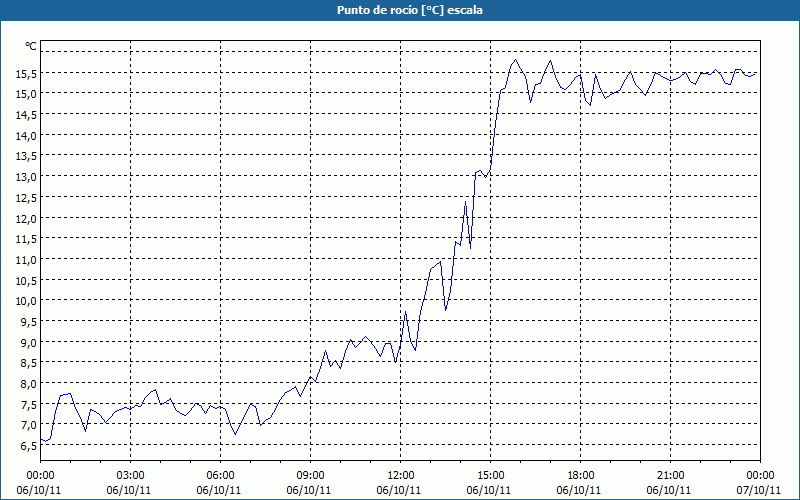This screenshot has height=500, width=800.
Task: Click the title 'Punto de rocío [°C] escala'
Action: point(410,10)
